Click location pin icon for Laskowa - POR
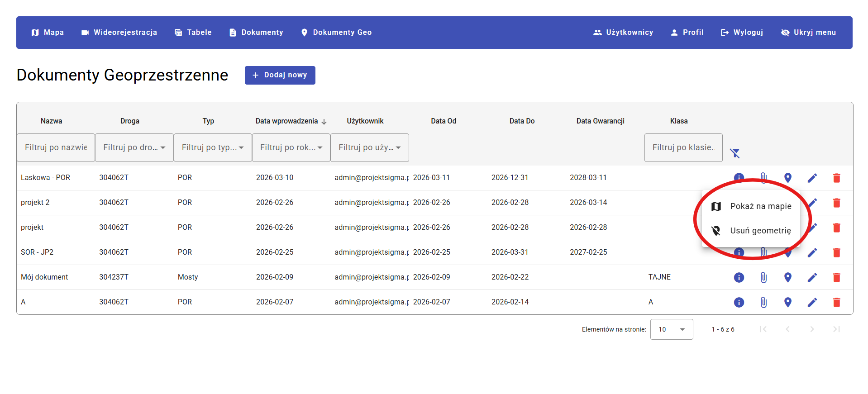Image resolution: width=868 pixels, height=394 pixels. (787, 177)
